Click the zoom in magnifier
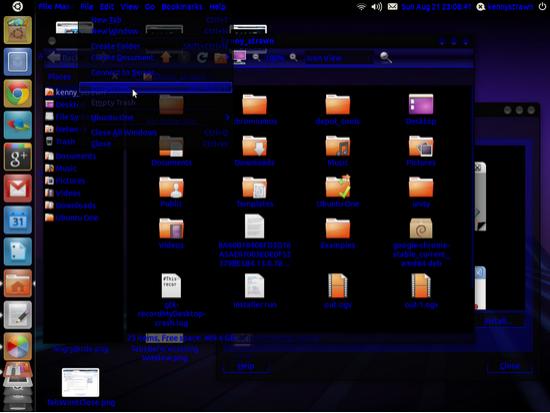550x413 pixels. coord(294,57)
